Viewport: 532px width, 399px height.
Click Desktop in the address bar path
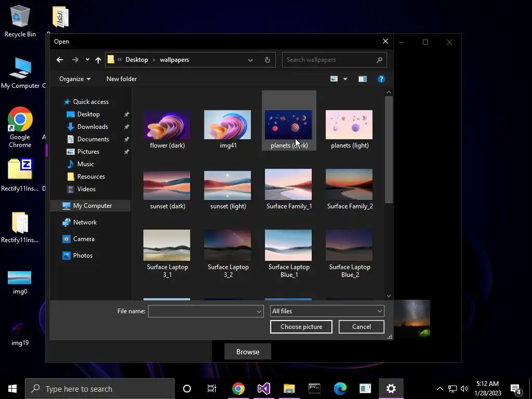tap(137, 60)
